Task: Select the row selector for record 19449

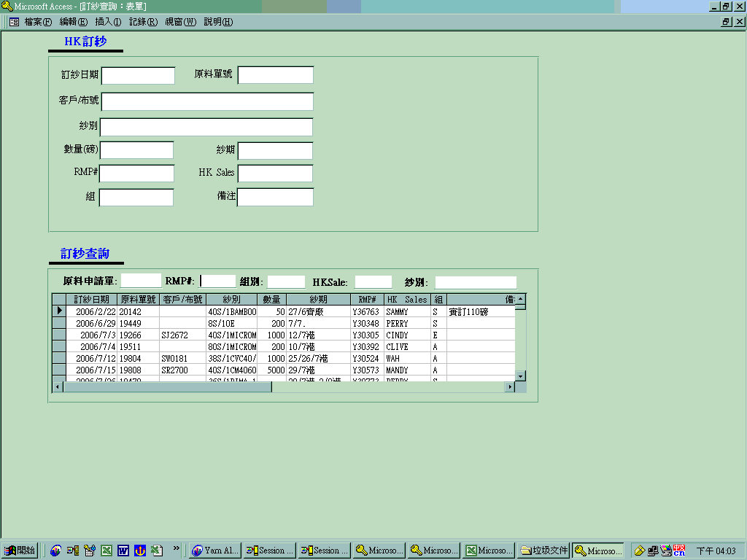Action: [x=59, y=323]
